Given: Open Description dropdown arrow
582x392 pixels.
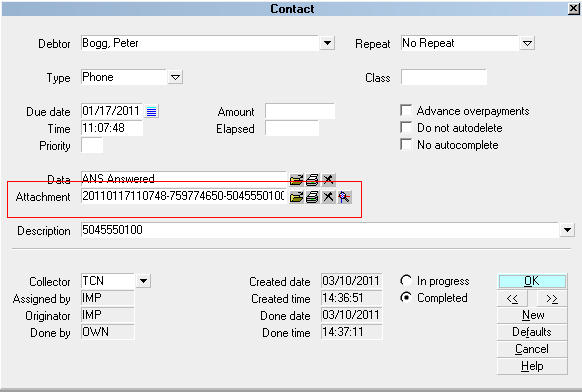Looking at the screenshot, I should (567, 230).
